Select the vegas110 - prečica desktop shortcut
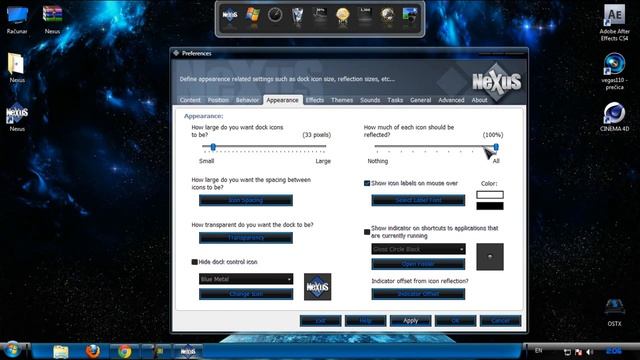Viewport: 640px width, 360px height. point(614,71)
